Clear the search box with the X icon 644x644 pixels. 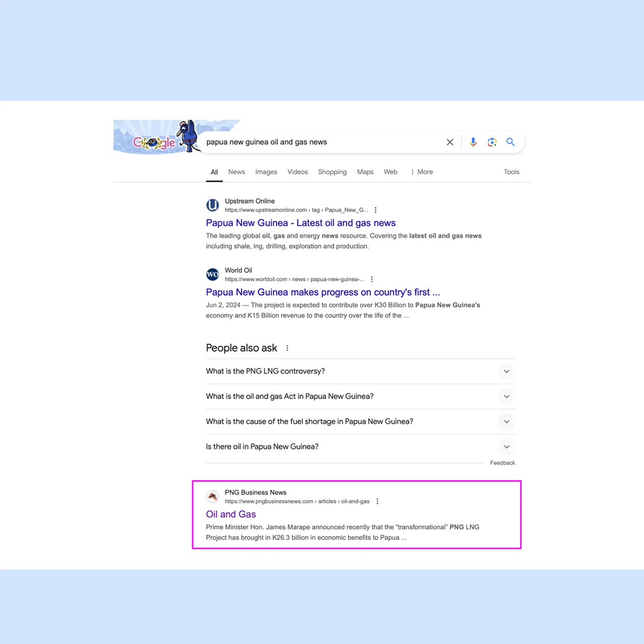450,142
